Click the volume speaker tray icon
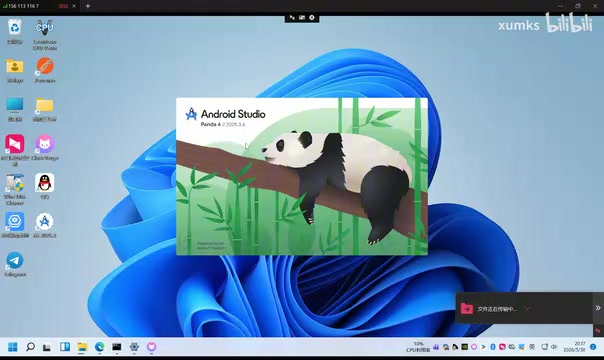This screenshot has width=604, height=360. 554,347
